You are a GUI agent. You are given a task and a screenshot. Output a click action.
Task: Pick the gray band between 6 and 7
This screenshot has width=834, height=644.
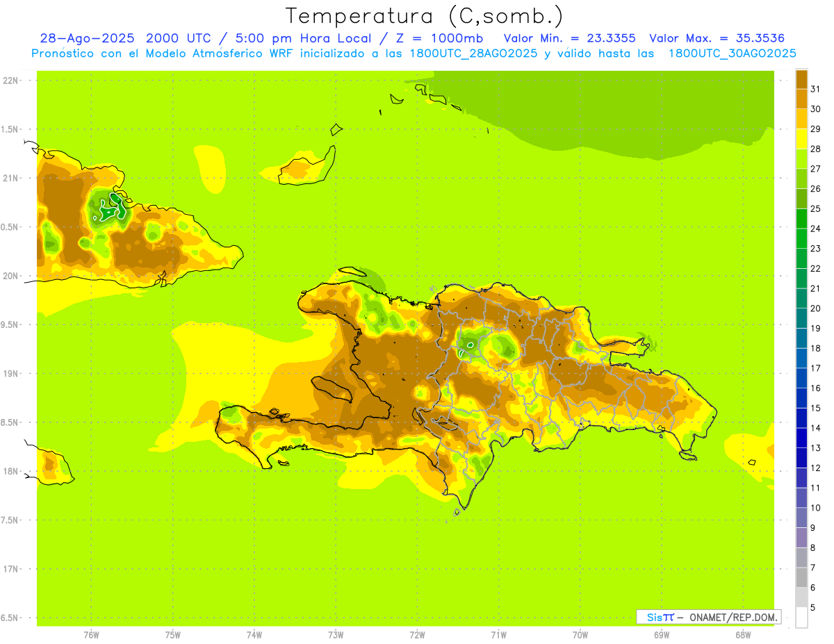click(801, 578)
